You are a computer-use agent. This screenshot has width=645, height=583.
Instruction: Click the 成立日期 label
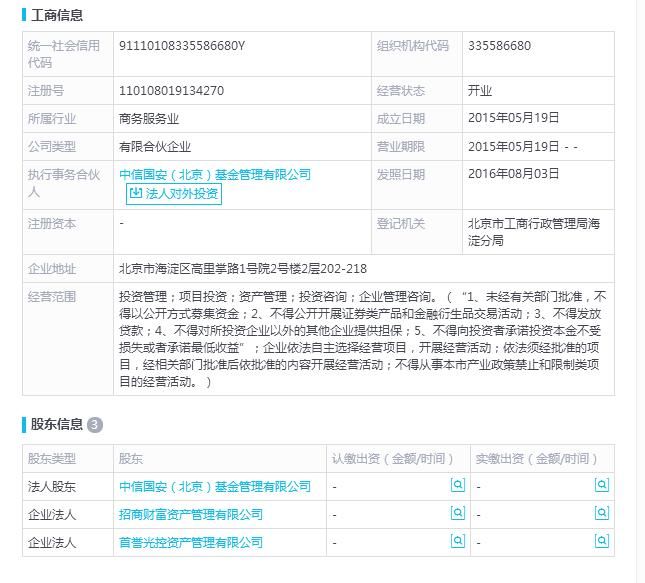pyautogui.click(x=401, y=119)
